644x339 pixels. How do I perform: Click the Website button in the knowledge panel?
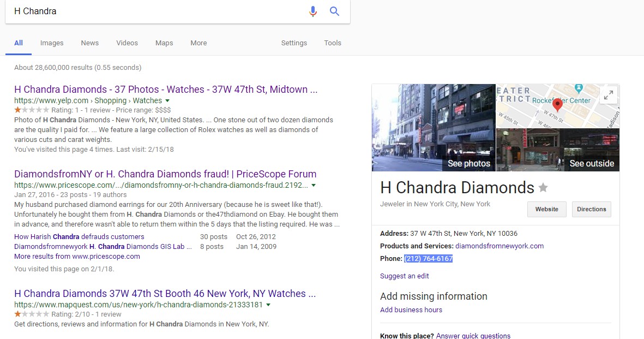546,210
